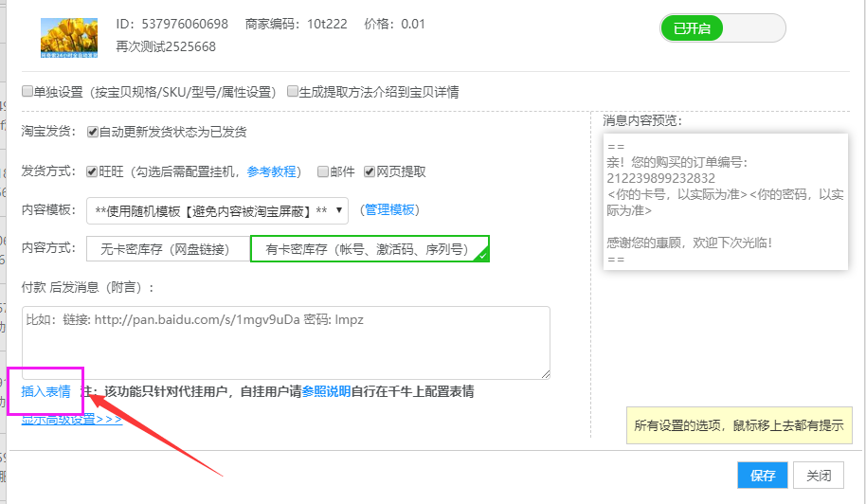866x504 pixels.
Task: Open the 参考教程 link
Action: pos(271,171)
